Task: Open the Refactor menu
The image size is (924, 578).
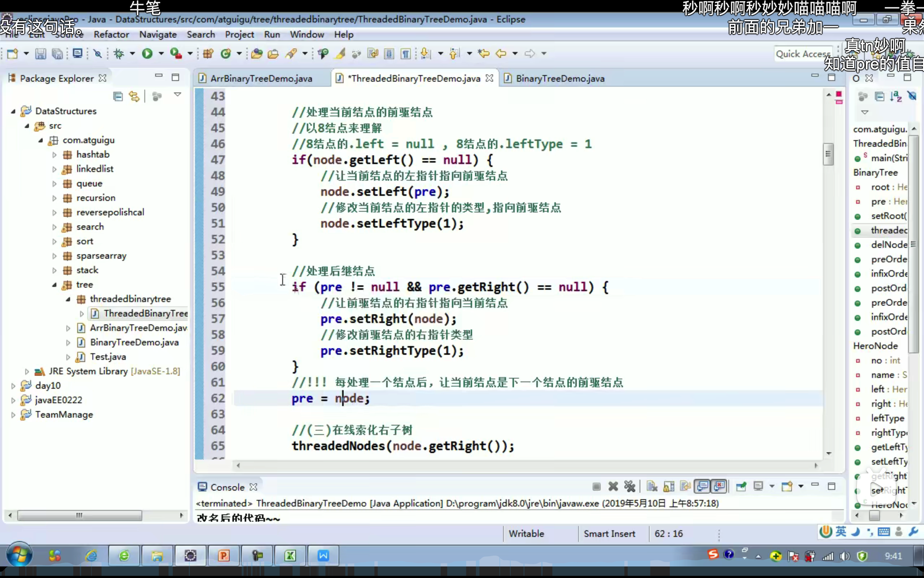Action: [x=112, y=34]
